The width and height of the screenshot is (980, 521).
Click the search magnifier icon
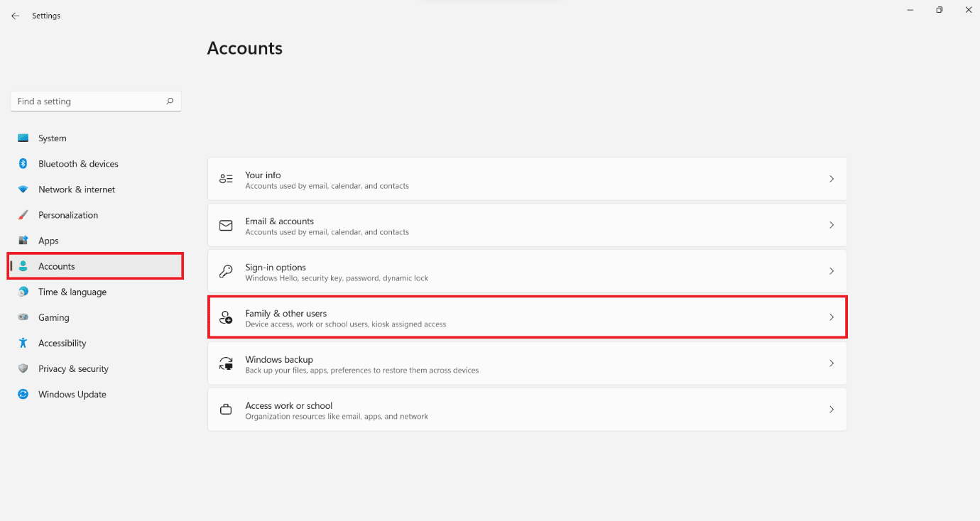170,102
